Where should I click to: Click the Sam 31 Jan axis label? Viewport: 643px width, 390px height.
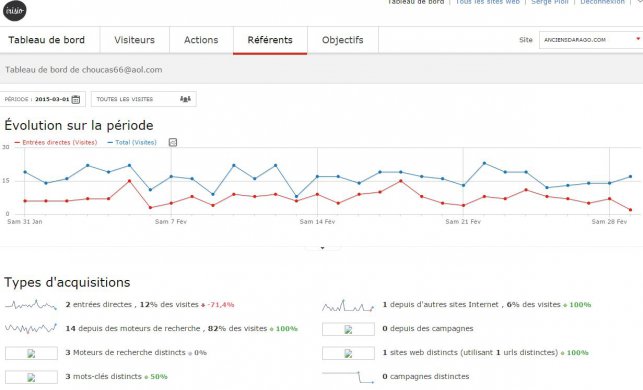(x=25, y=221)
